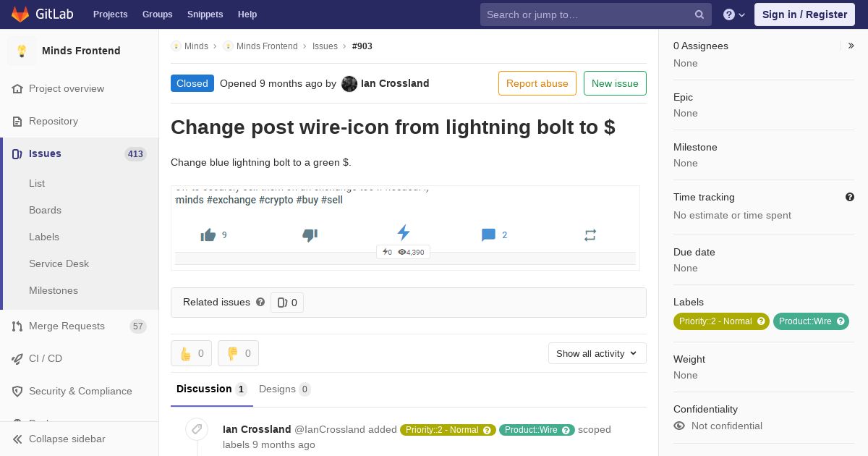Open the Issues sidebar section
Image resolution: width=868 pixels, height=456 pixels.
point(80,153)
